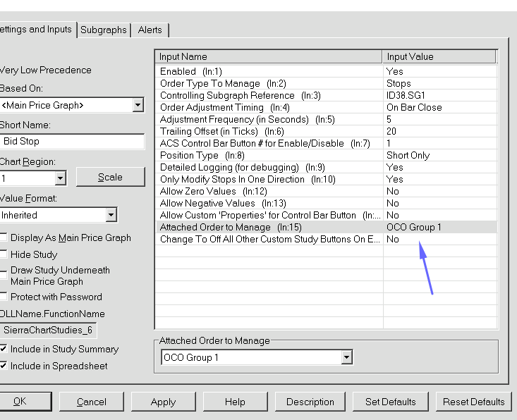
Task: Select Allow Custom 'Properties' for Control Bar Button row
Action: [x=326, y=215]
